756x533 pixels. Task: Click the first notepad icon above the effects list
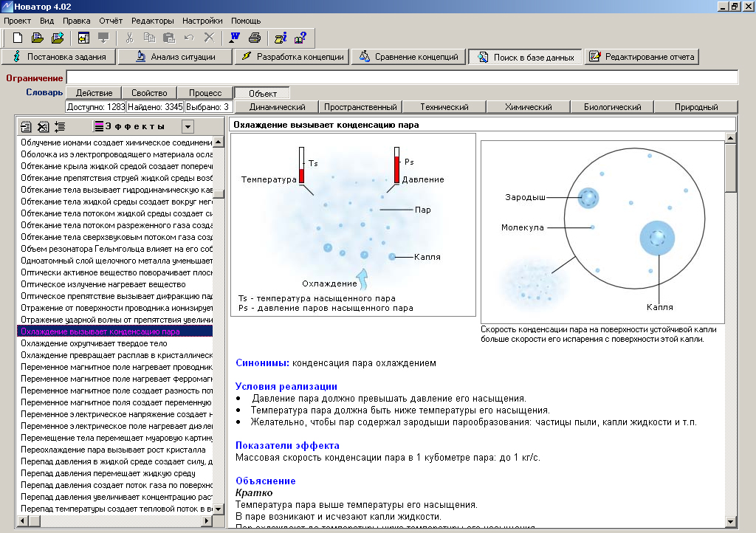[x=26, y=127]
